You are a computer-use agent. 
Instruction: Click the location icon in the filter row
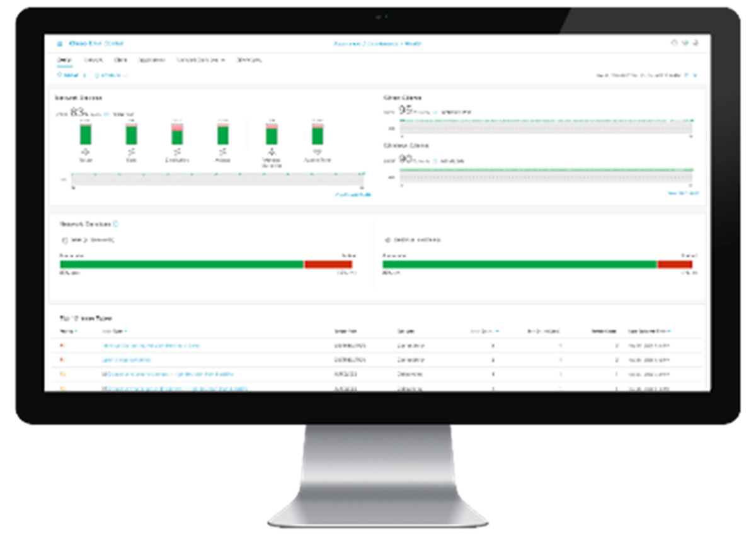pyautogui.click(x=59, y=75)
